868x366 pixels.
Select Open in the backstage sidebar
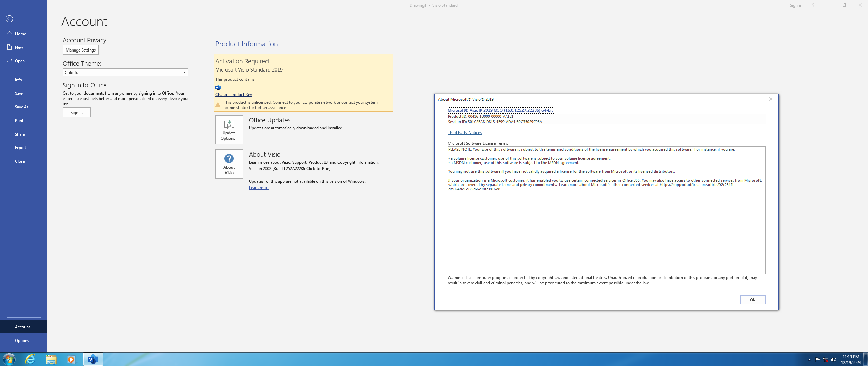click(24, 61)
